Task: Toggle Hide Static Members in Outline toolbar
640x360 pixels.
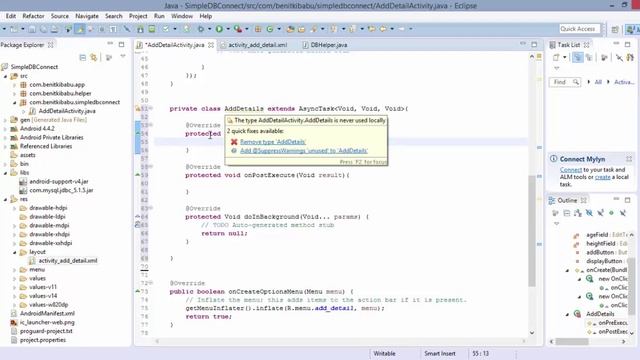Action: (x=600, y=213)
